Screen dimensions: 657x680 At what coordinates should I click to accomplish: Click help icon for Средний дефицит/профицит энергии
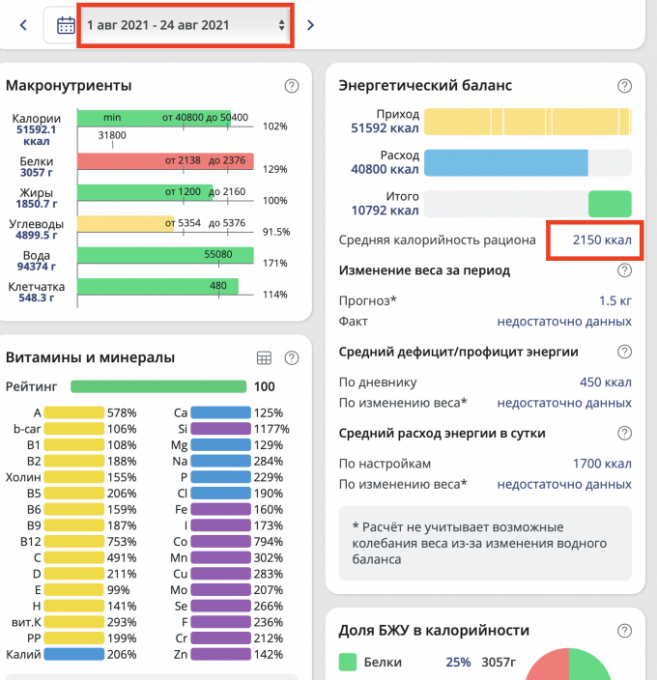625,352
